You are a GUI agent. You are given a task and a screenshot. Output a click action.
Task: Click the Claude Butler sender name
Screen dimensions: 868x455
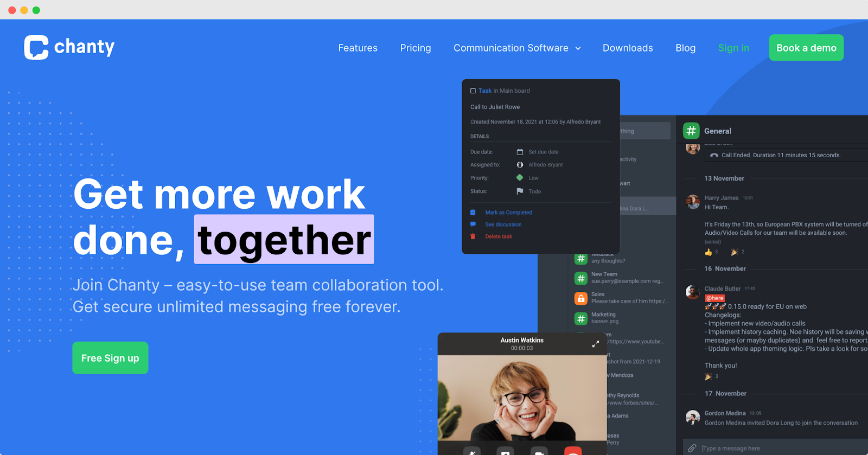click(723, 289)
